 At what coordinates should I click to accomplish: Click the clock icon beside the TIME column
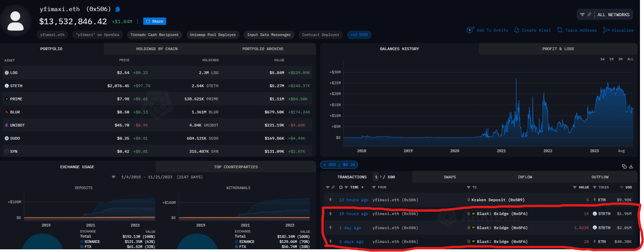[x=341, y=187]
